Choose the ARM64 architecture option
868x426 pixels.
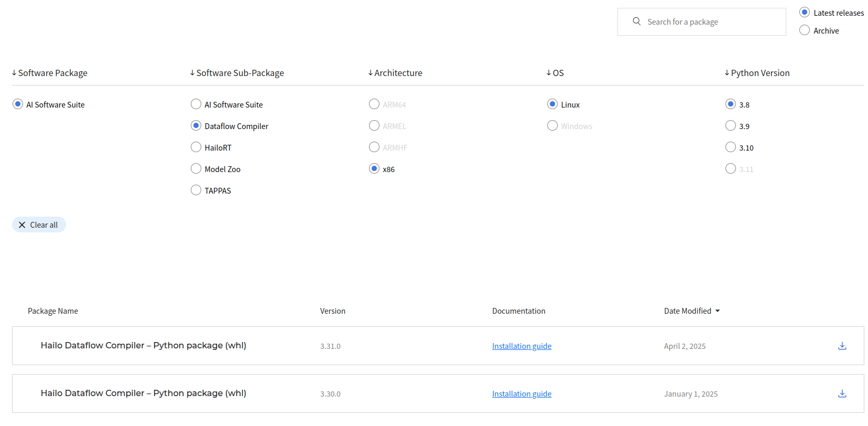pos(374,104)
